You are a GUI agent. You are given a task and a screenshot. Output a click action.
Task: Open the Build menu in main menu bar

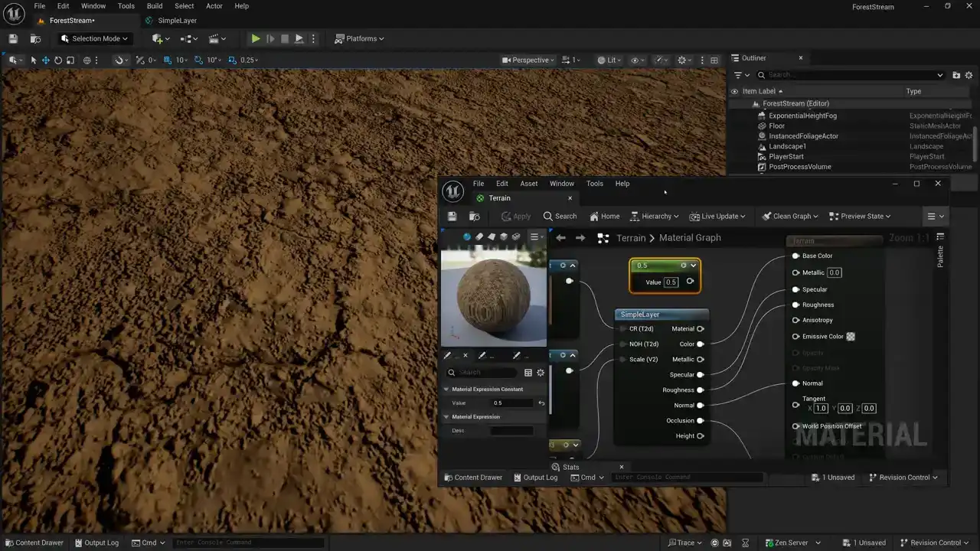155,6
